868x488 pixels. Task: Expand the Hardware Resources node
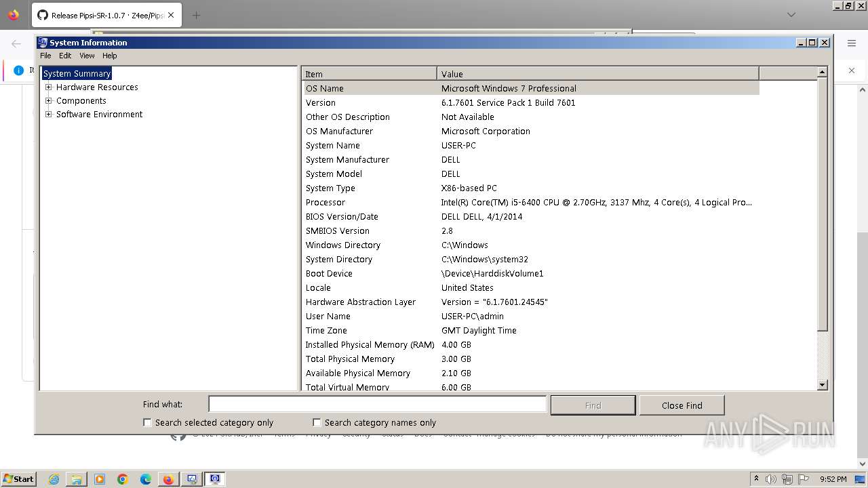click(49, 87)
